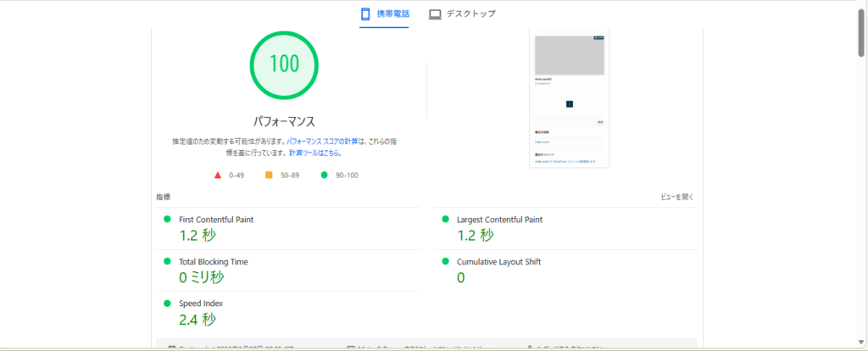
Task: Expand the metrics with ビューを開く
Action: point(677,197)
